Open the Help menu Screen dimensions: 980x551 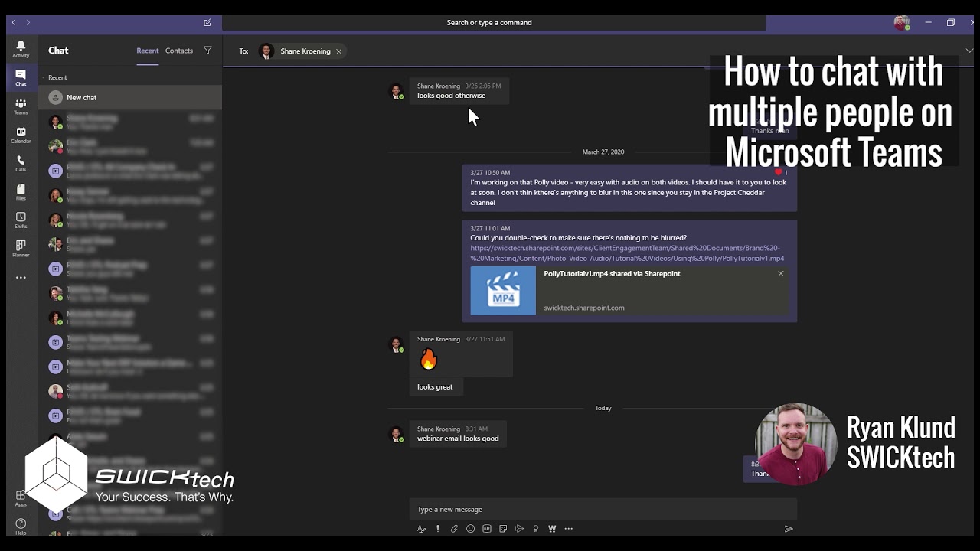point(21,527)
